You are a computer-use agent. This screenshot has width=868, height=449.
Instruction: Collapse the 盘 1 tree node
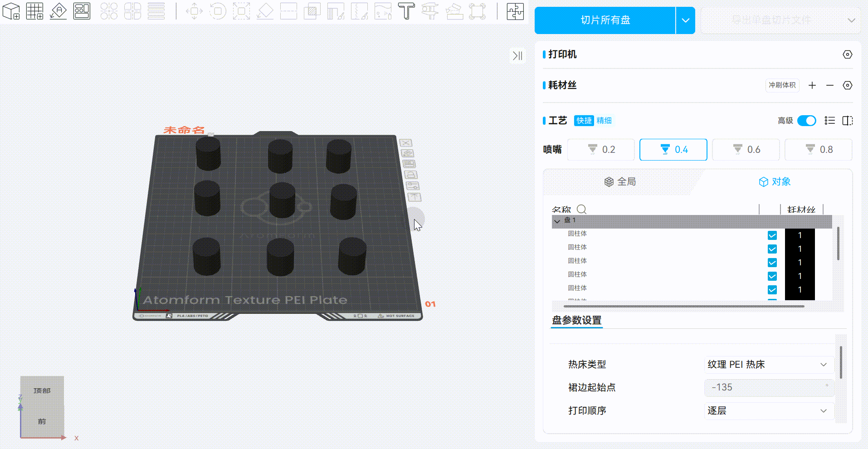pyautogui.click(x=557, y=221)
